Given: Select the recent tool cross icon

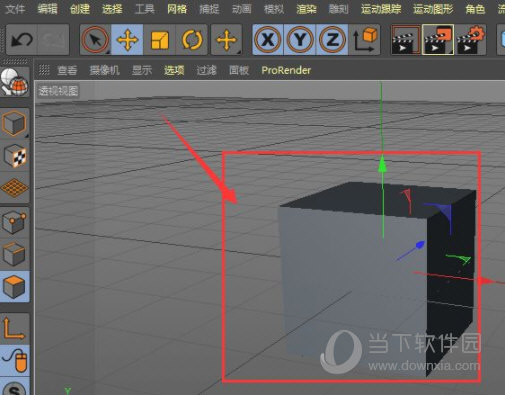Looking at the screenshot, I should 227,40.
